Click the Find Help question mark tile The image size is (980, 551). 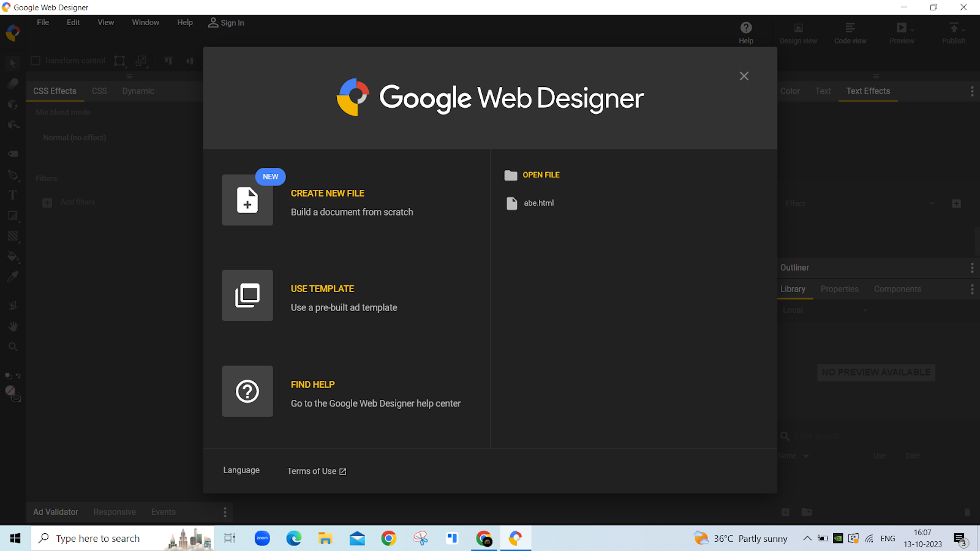click(x=247, y=391)
